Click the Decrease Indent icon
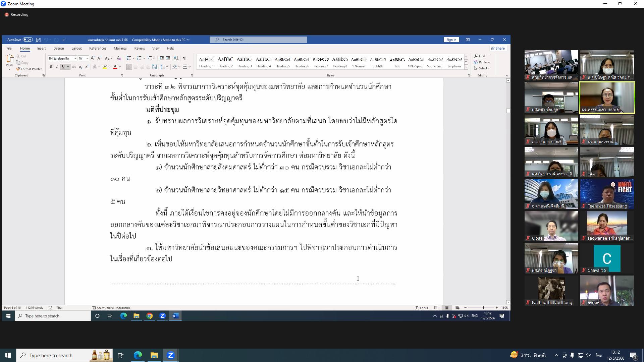This screenshot has width=644, height=362. 162,58
